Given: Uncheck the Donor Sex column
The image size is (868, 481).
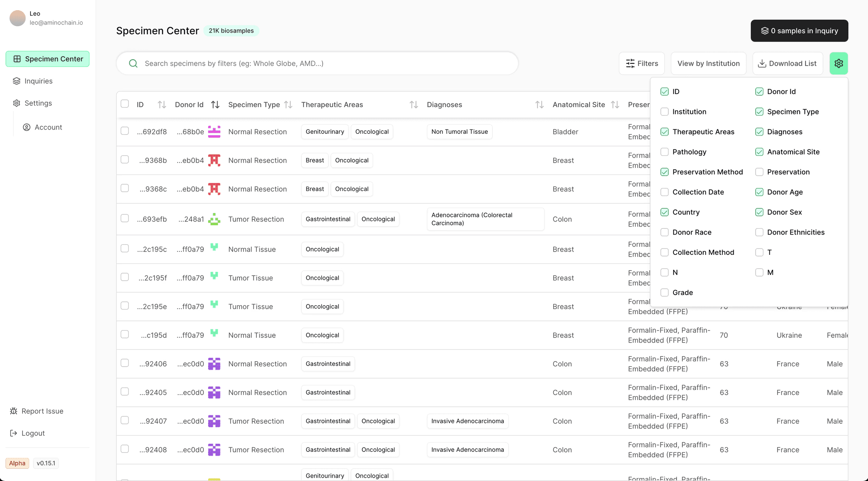Looking at the screenshot, I should pyautogui.click(x=759, y=212).
